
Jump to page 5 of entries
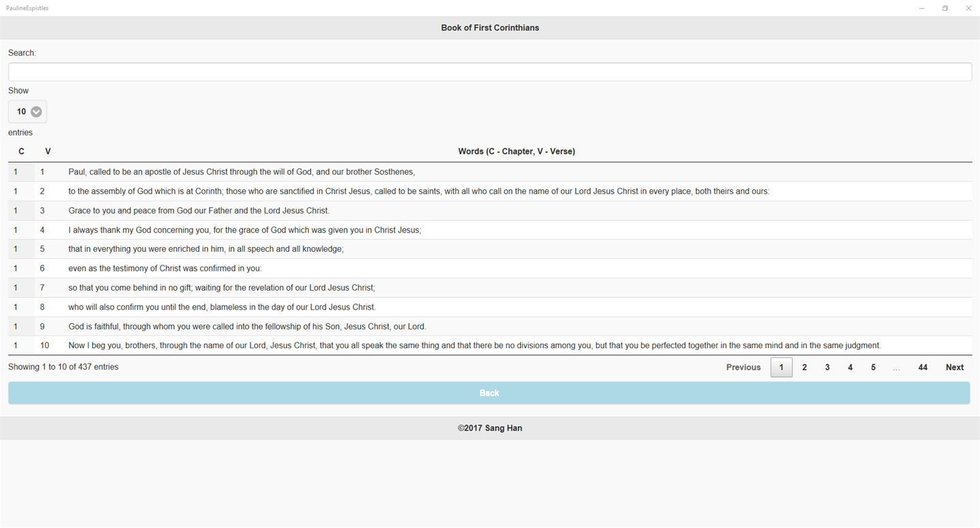(873, 367)
